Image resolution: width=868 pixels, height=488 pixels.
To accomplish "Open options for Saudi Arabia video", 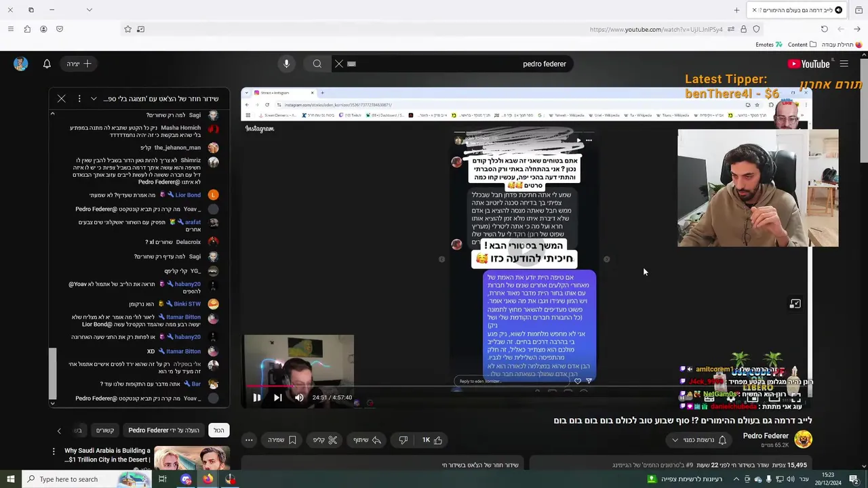I will (54, 451).
